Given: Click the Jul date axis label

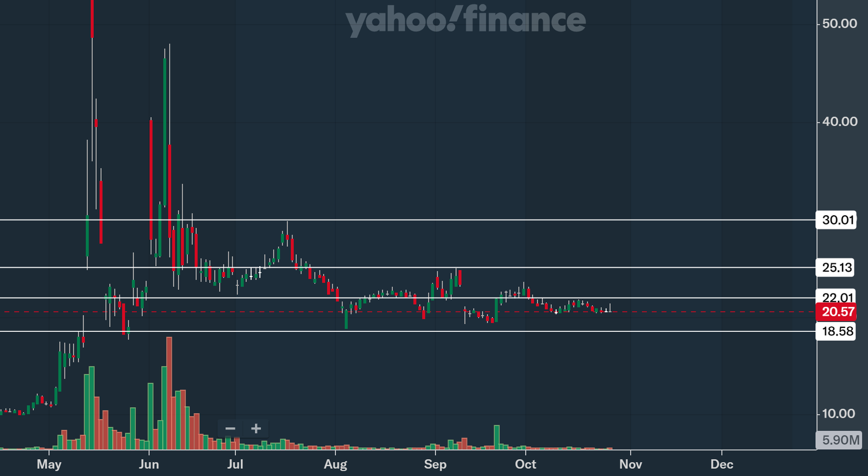Looking at the screenshot, I should (235, 465).
